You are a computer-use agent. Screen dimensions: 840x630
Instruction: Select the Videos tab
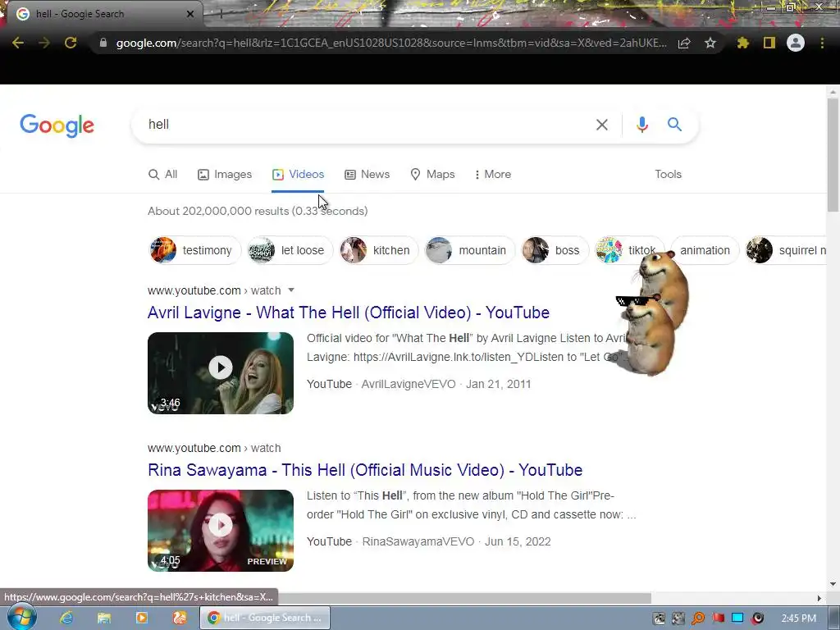tap(298, 174)
